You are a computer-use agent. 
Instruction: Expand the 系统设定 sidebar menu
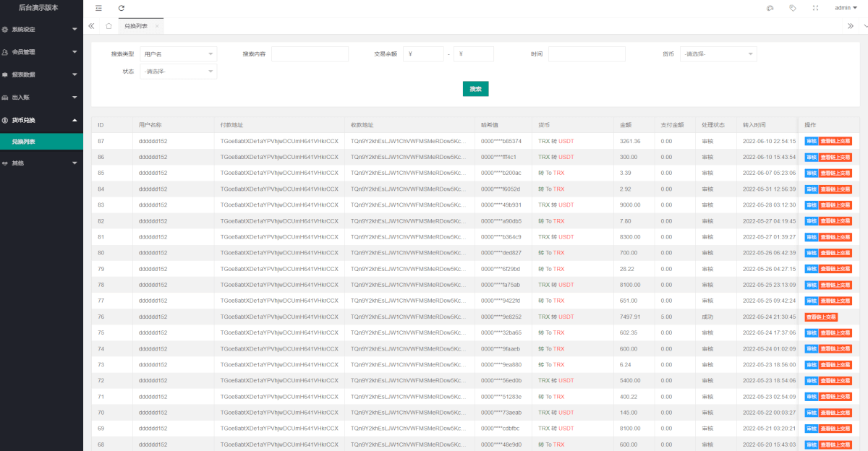pyautogui.click(x=41, y=30)
